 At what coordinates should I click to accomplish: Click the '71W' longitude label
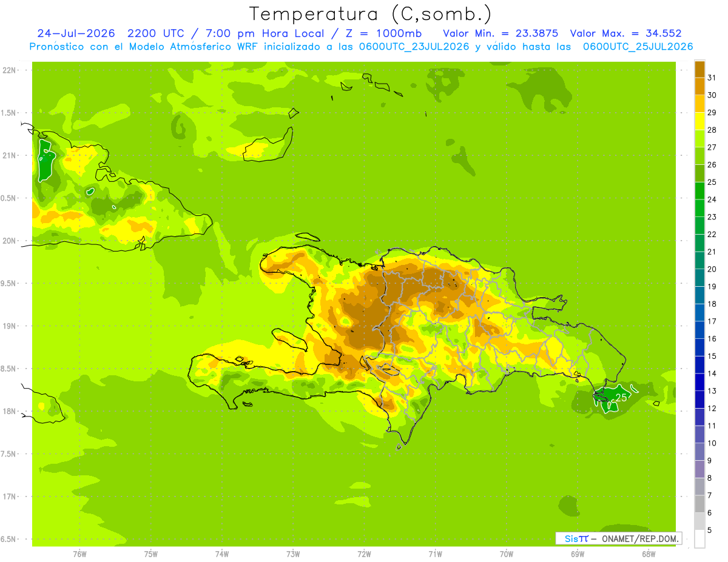pos(435,554)
